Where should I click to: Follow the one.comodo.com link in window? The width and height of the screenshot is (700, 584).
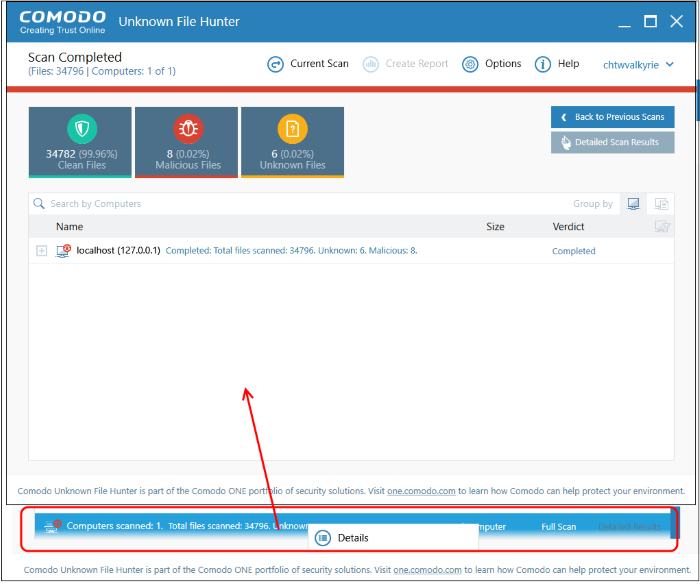click(421, 491)
